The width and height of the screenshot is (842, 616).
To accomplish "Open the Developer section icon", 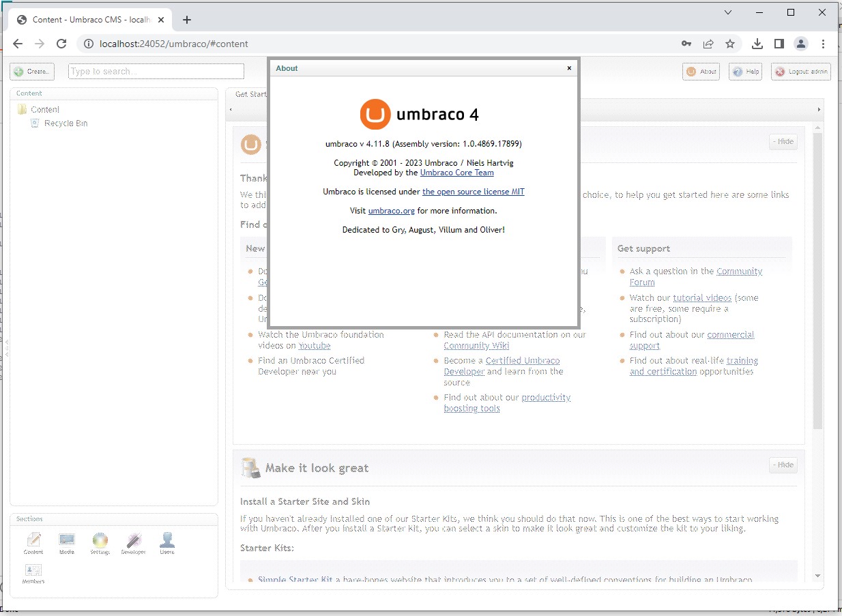I will [134, 543].
